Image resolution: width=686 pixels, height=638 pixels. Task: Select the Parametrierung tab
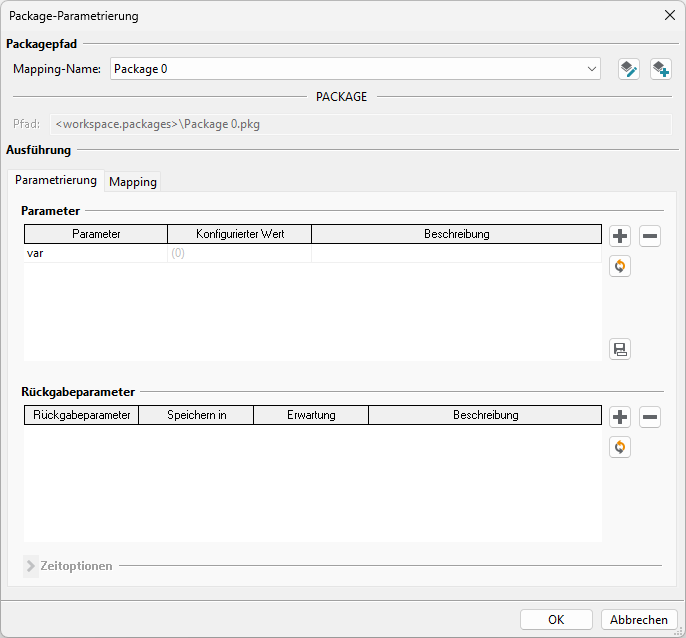click(x=56, y=180)
